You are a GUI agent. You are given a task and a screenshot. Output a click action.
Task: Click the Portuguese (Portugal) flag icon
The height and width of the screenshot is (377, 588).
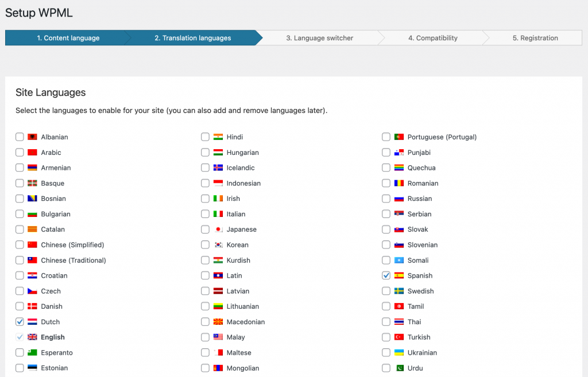click(x=399, y=137)
